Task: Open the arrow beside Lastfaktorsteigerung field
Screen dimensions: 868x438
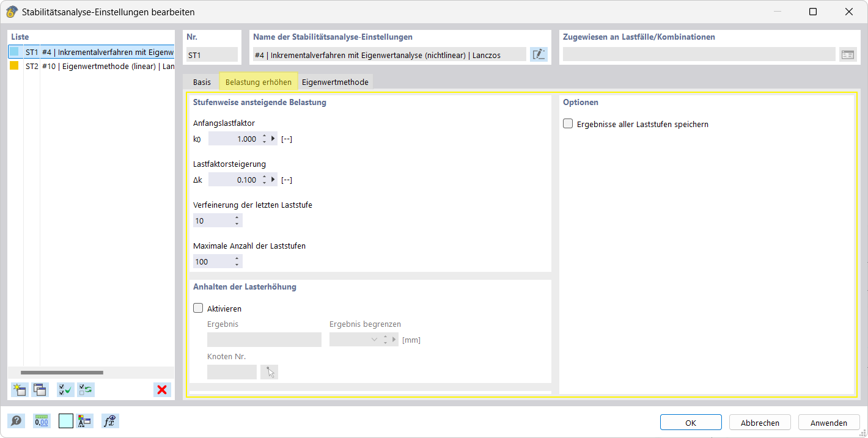Action: (x=272, y=179)
